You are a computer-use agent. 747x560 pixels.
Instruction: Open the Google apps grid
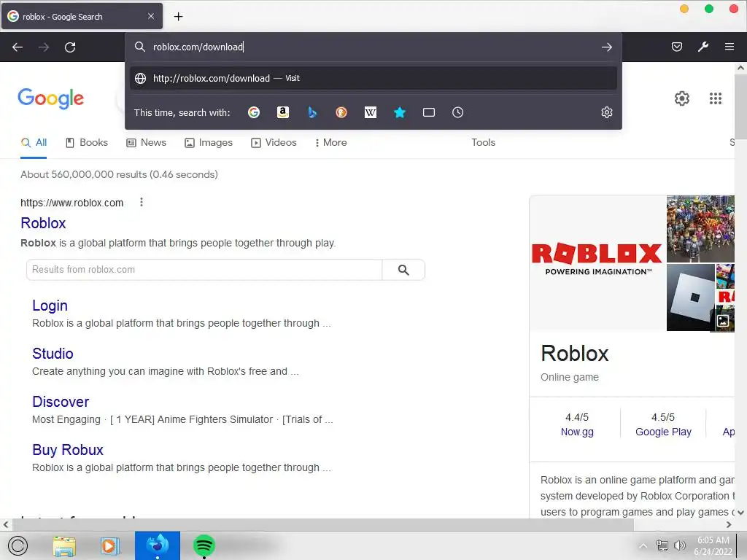tap(716, 98)
